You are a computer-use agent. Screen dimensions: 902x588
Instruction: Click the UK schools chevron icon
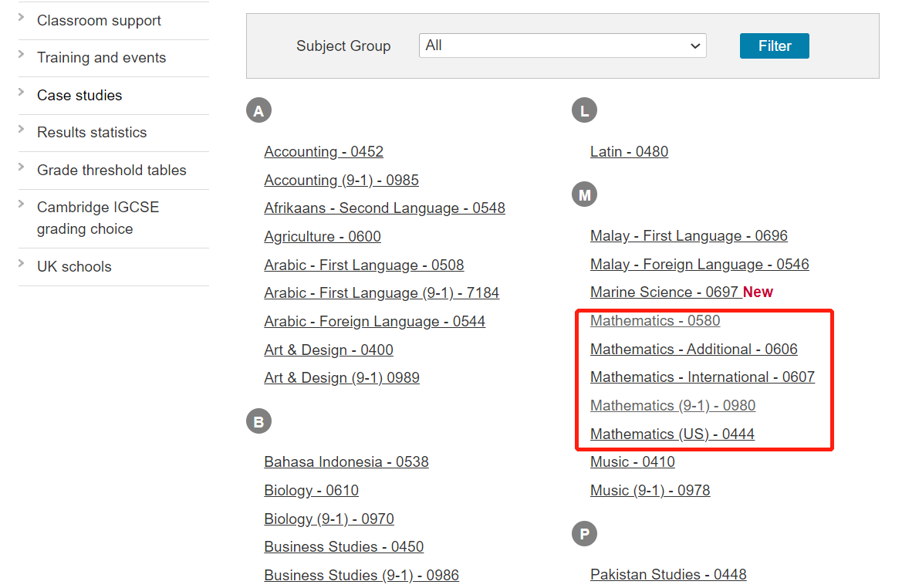coord(22,263)
